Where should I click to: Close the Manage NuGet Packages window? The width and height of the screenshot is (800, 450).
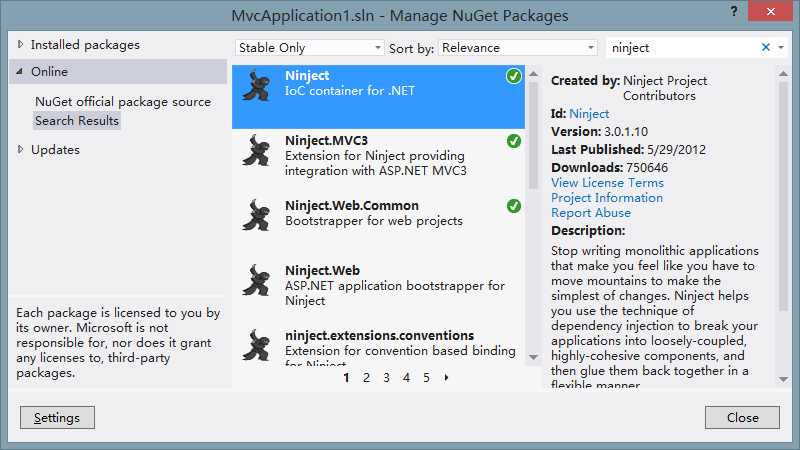point(770,11)
